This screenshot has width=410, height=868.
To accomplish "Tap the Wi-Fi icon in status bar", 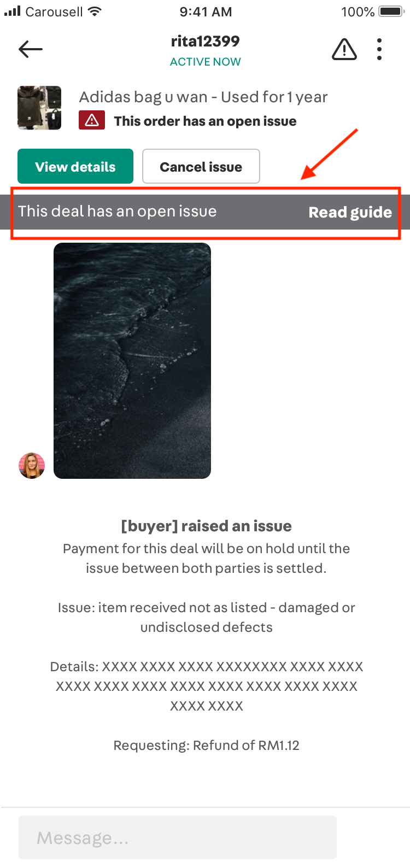I will (95, 11).
